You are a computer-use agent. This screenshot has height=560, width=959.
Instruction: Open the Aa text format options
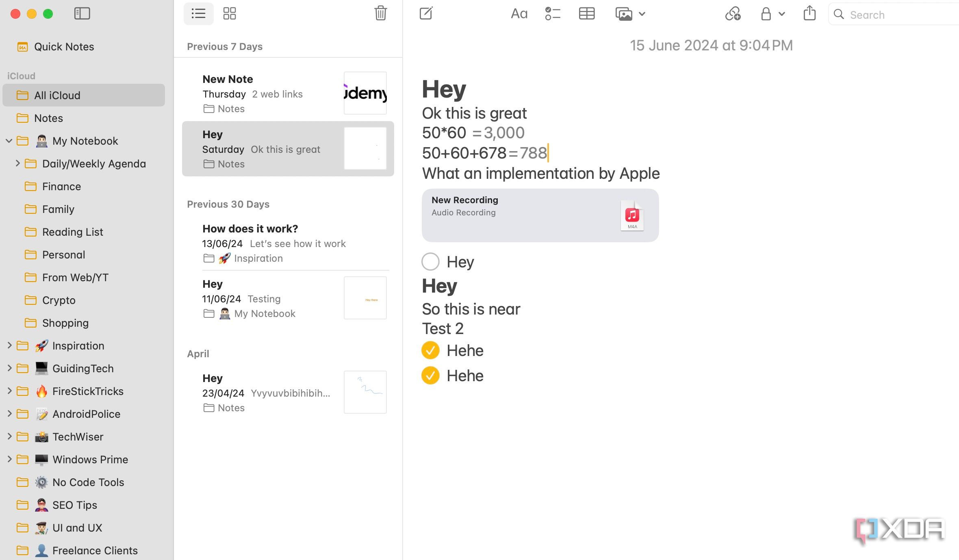[x=519, y=14]
